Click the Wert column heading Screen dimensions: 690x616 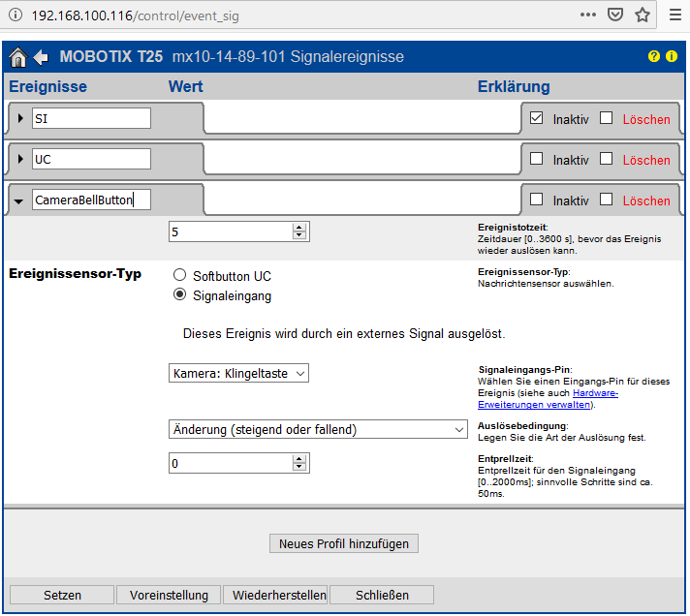(186, 86)
